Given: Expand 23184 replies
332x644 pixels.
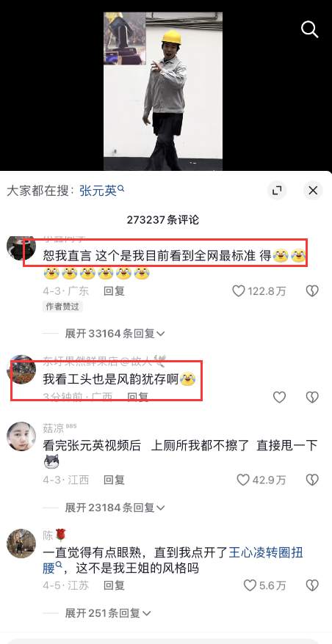Looking at the screenshot, I should 115,508.
